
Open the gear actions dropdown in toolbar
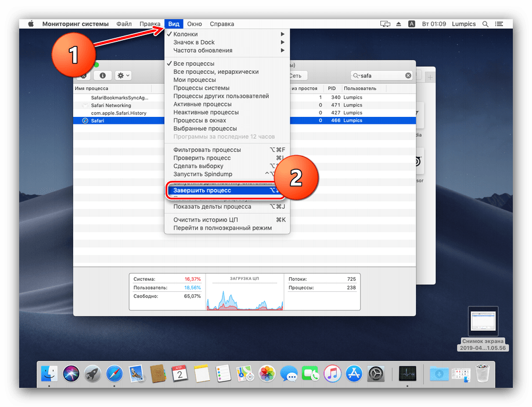click(123, 76)
